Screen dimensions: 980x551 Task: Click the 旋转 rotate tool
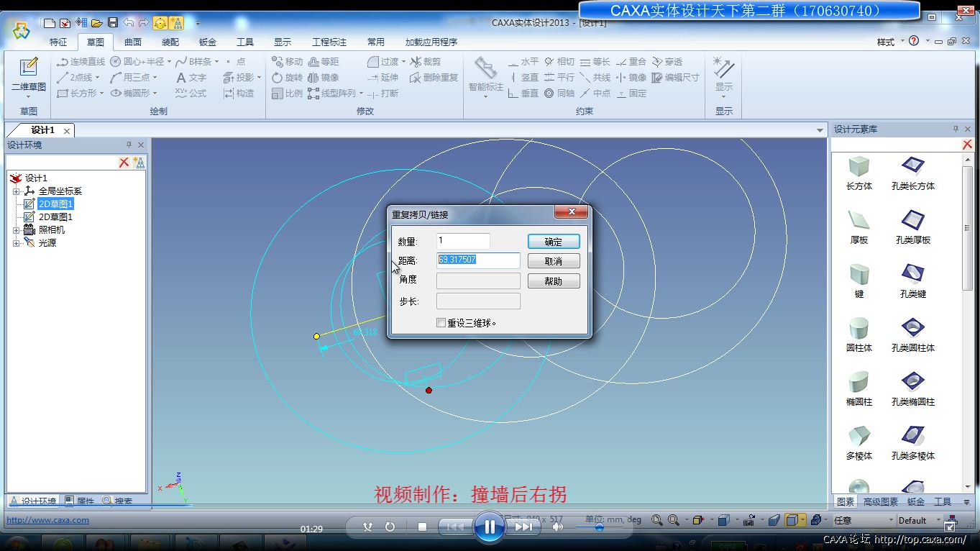pos(287,78)
